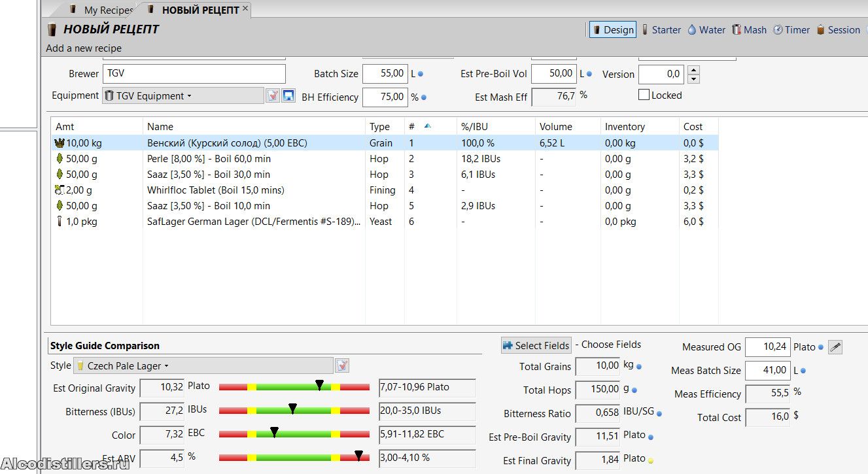868x474 pixels.
Task: Decrease the Version number with down arrow
Action: (x=694, y=78)
